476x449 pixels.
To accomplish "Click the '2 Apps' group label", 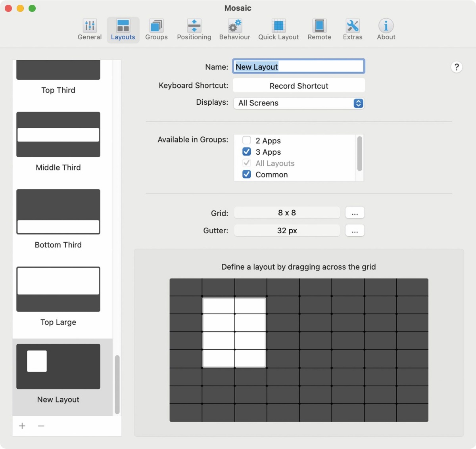I will 268,141.
